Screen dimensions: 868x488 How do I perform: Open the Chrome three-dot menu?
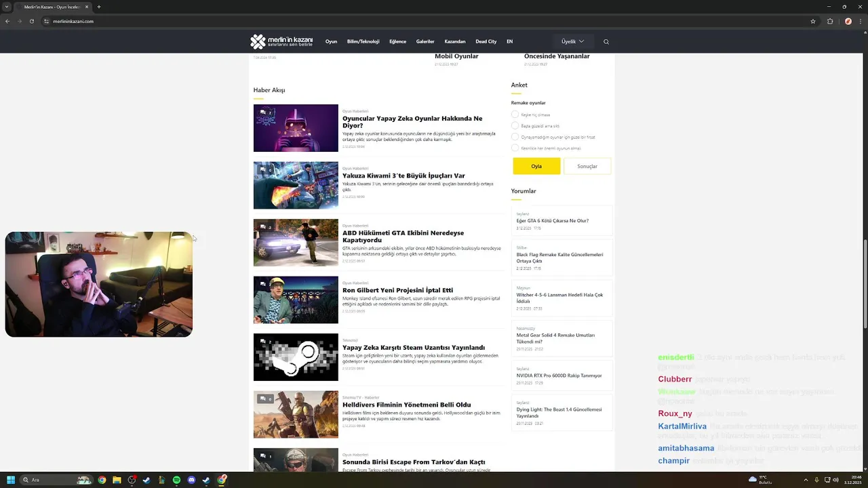click(x=861, y=21)
